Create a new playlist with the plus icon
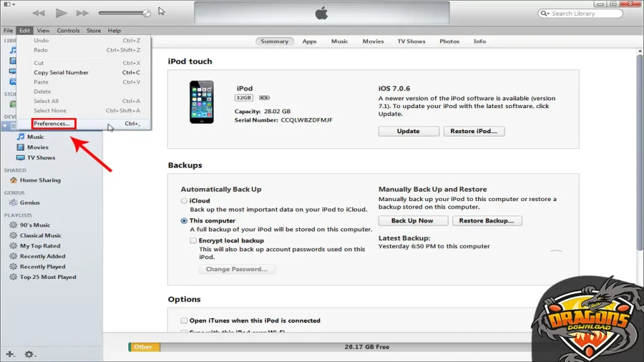The width and height of the screenshot is (644, 362). 9,354
